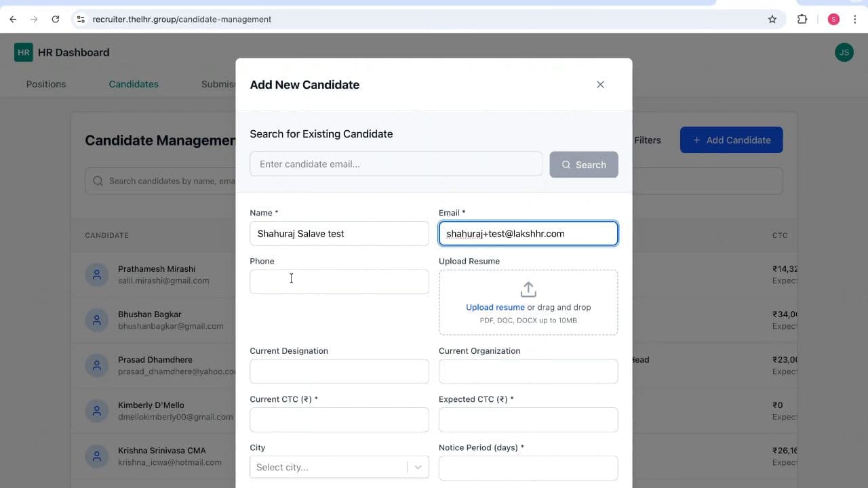This screenshot has width=868, height=488.
Task: Click the upload arrow icon in resume area
Action: pyautogui.click(x=528, y=288)
